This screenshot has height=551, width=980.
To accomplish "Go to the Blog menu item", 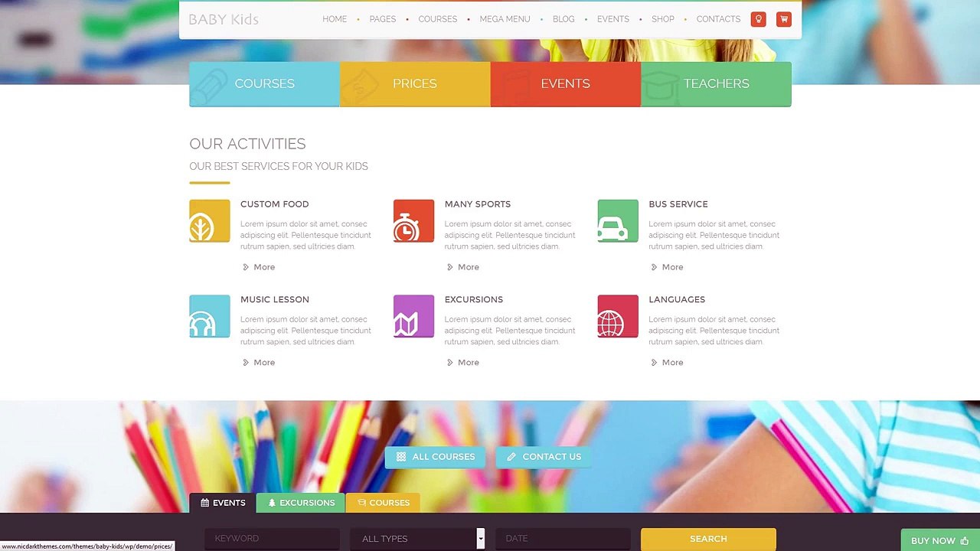I will (563, 19).
